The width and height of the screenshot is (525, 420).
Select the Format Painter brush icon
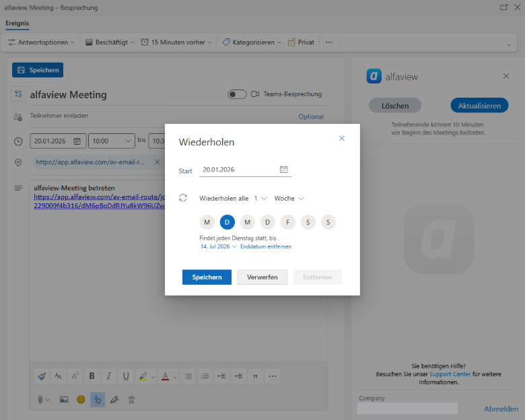tap(42, 376)
